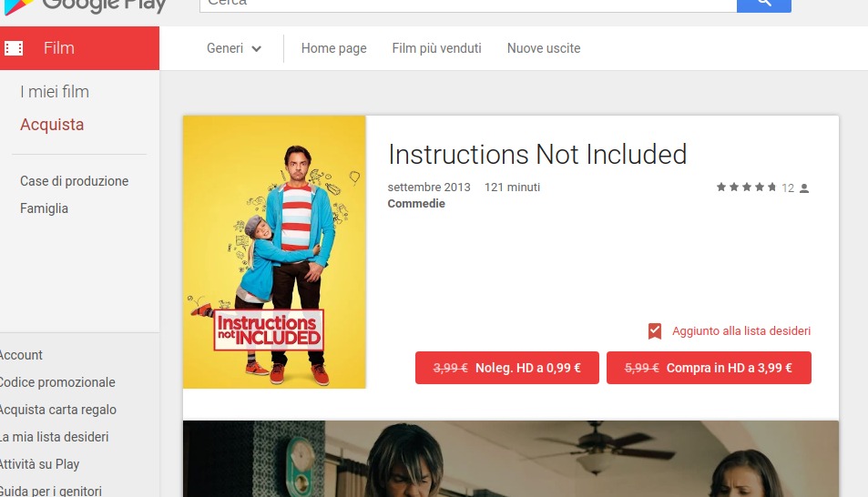This screenshot has width=868, height=497.
Task: Click the blue search magnifier button
Action: (764, 5)
